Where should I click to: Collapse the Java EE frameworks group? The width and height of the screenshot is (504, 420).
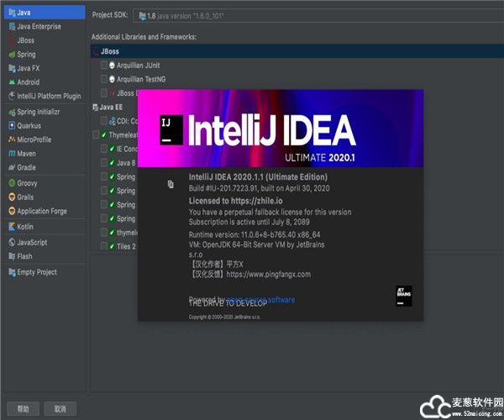tap(106, 107)
